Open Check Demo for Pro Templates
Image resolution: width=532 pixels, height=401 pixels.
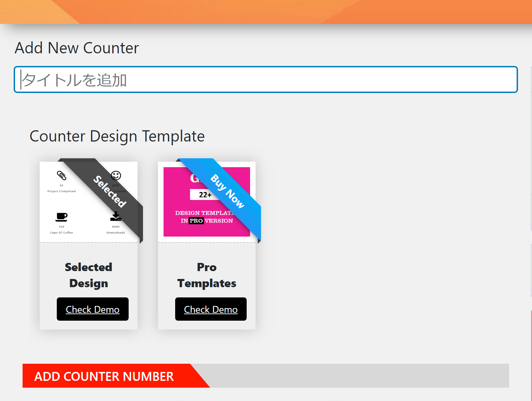(211, 309)
